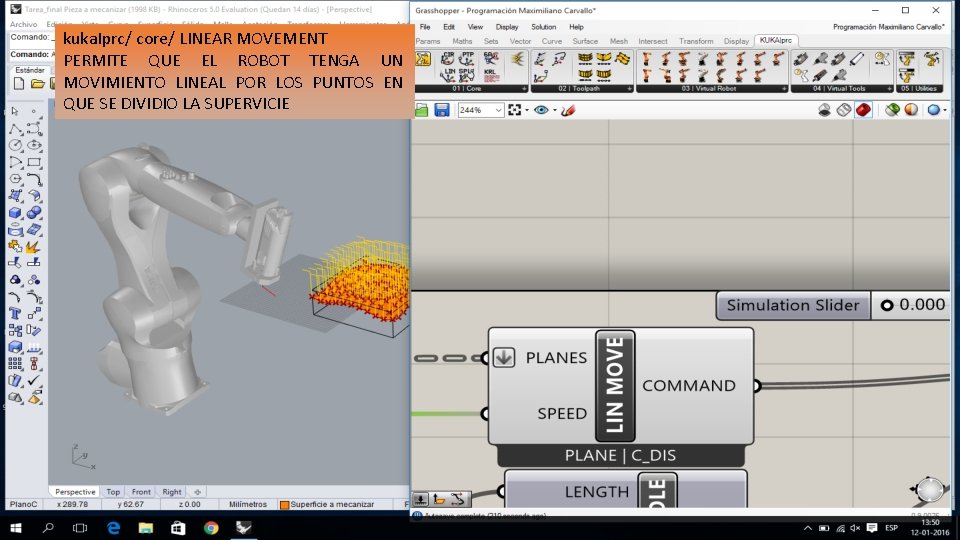
Task: Click Rhino's Open folder icon
Action: point(37,83)
